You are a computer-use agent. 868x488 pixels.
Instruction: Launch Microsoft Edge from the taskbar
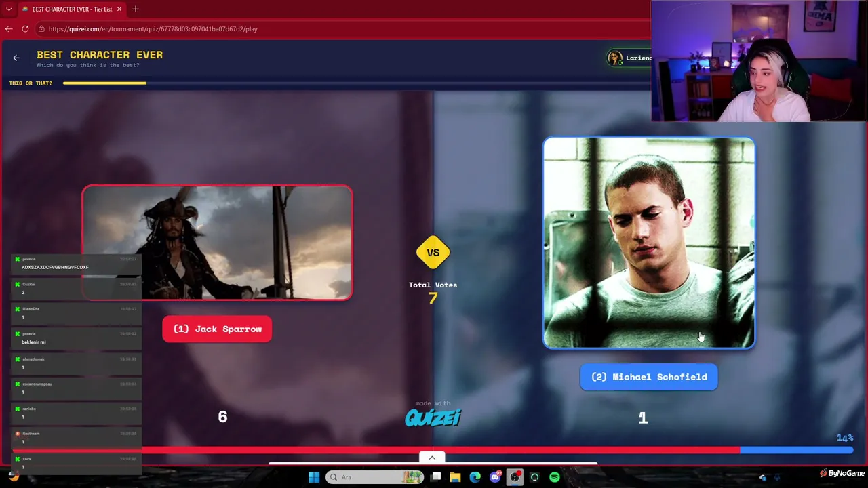475,477
